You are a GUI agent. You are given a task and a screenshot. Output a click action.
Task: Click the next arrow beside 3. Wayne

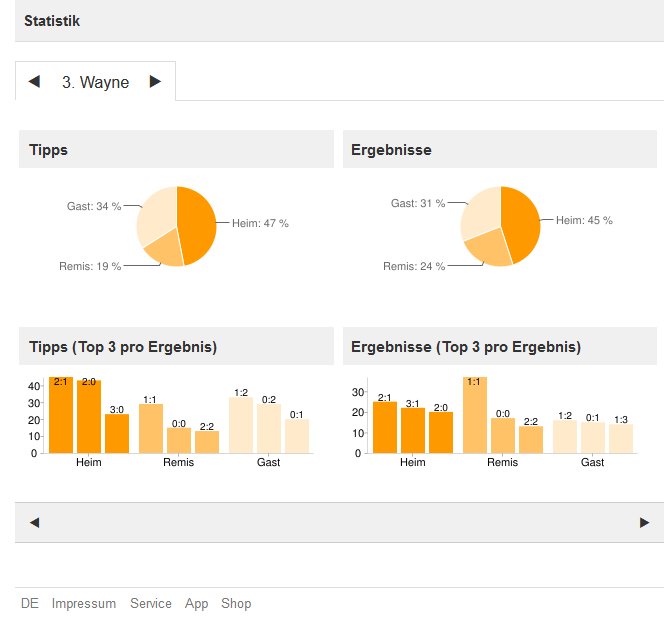pos(155,82)
